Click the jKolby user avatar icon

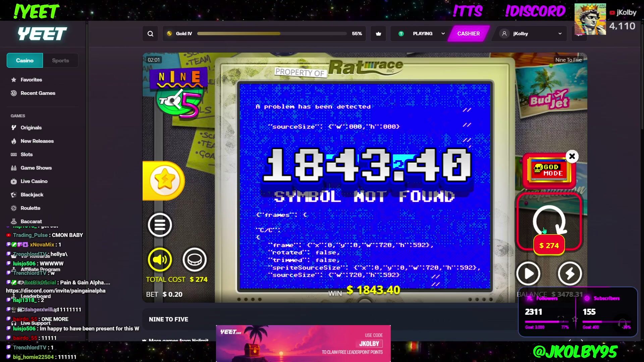(504, 34)
